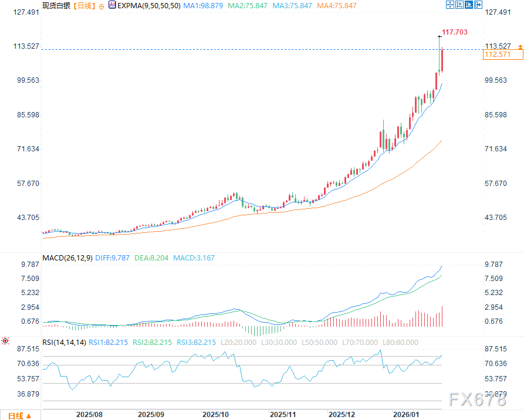This screenshot has width=524, height=420.
Task: Select the RSI(14,14,14) indicator label
Action: tap(64, 342)
